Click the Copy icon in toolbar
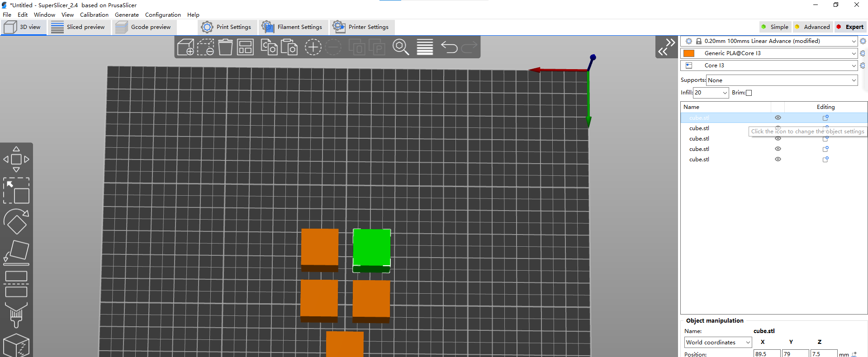This screenshot has height=357, width=868. tap(269, 47)
